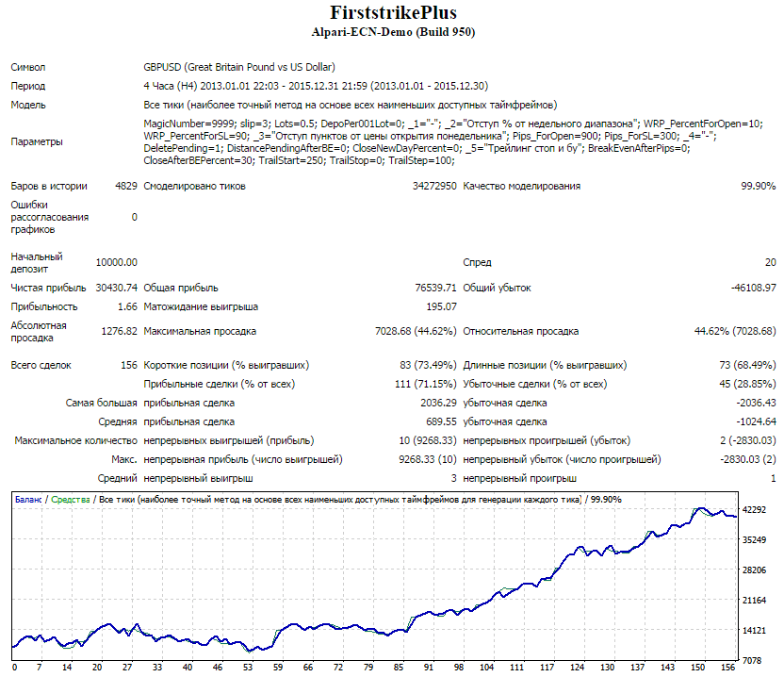Select the initial deposit value 10000.00
This screenshot has width=784, height=677.
click(117, 262)
